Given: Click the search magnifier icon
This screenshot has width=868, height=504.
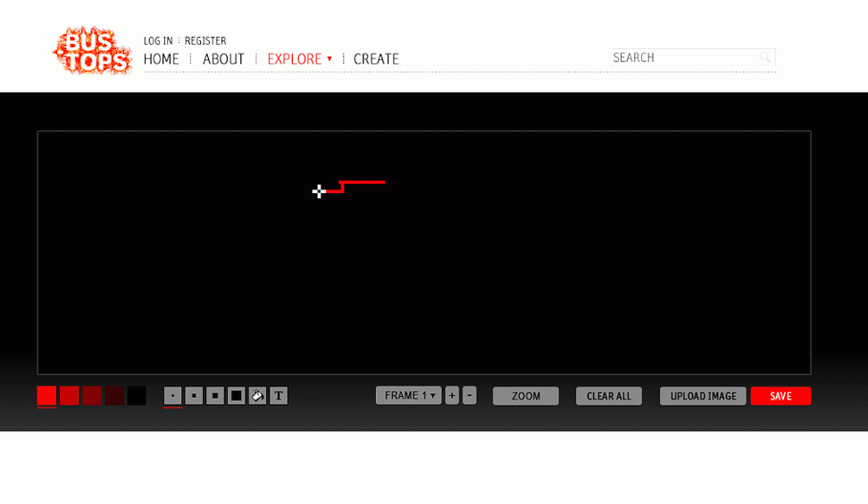Looking at the screenshot, I should pyautogui.click(x=765, y=57).
